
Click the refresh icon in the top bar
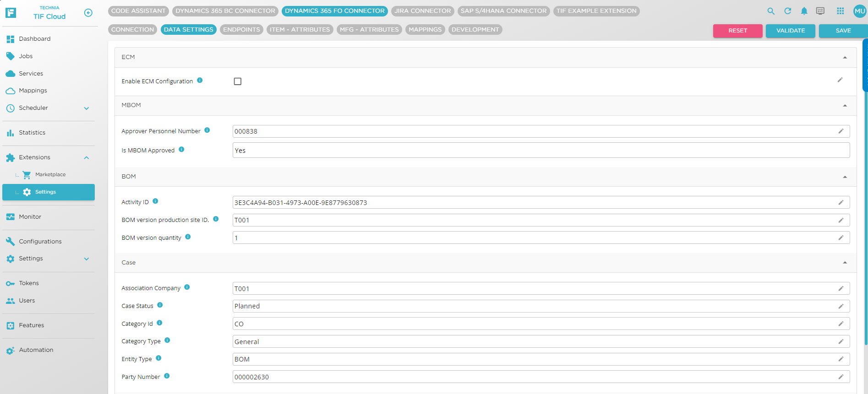click(x=787, y=11)
